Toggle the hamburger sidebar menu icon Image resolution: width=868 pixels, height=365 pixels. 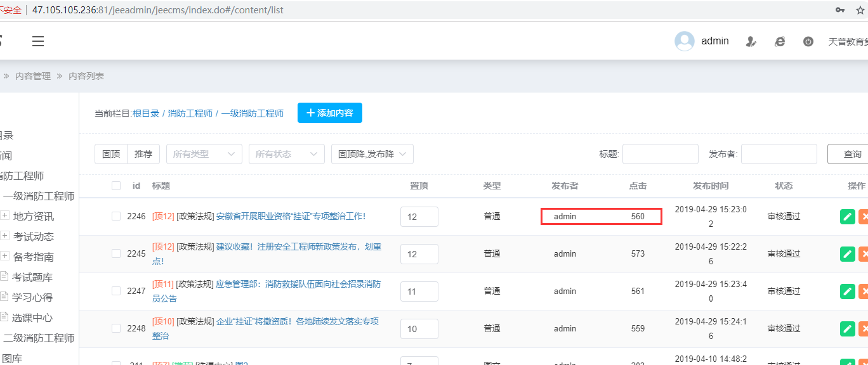(38, 41)
